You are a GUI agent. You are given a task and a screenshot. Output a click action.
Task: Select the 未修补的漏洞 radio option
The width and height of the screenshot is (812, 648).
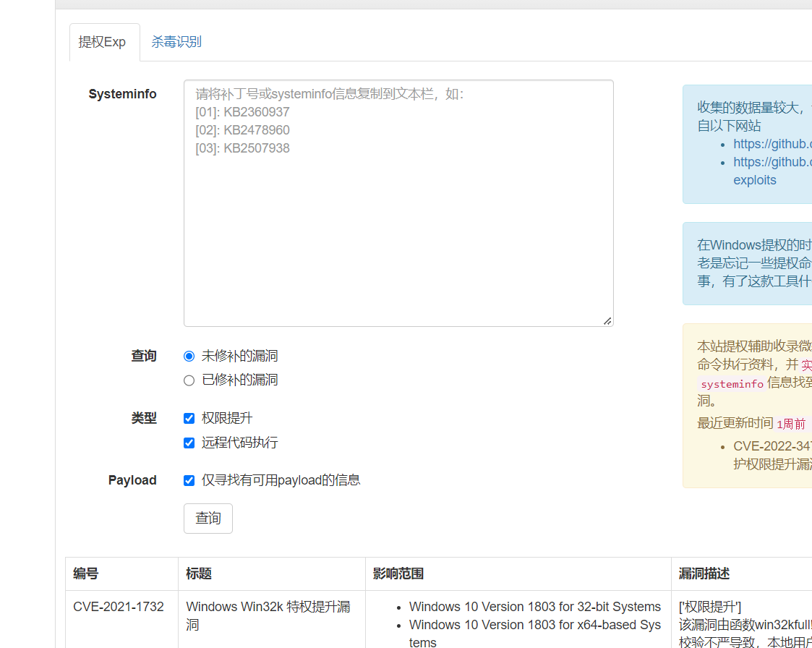pyautogui.click(x=189, y=357)
